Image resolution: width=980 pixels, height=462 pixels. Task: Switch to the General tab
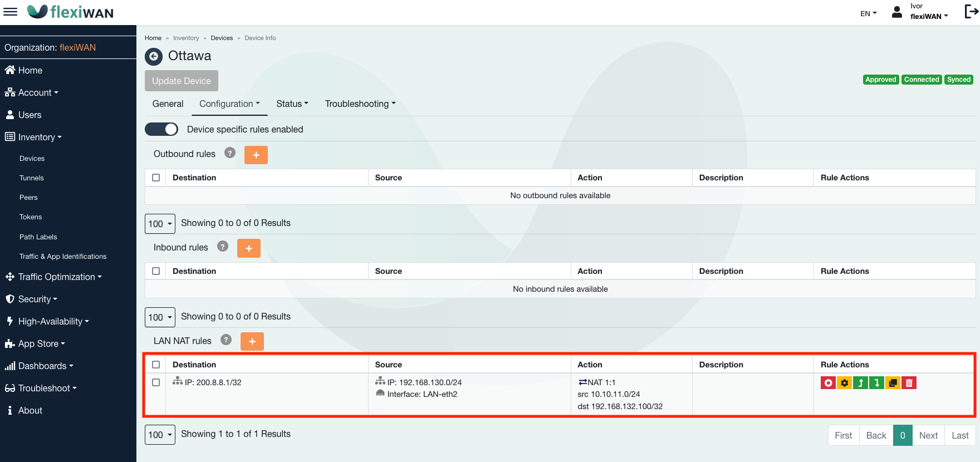[168, 104]
